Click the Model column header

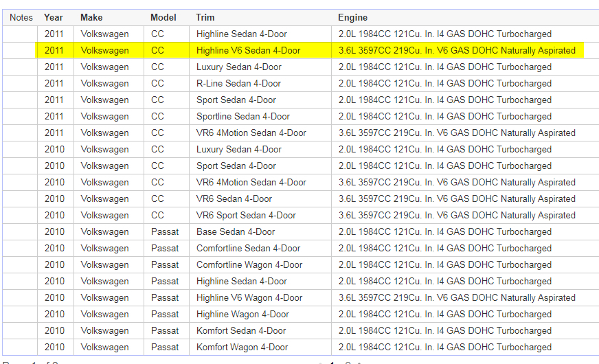(x=163, y=17)
